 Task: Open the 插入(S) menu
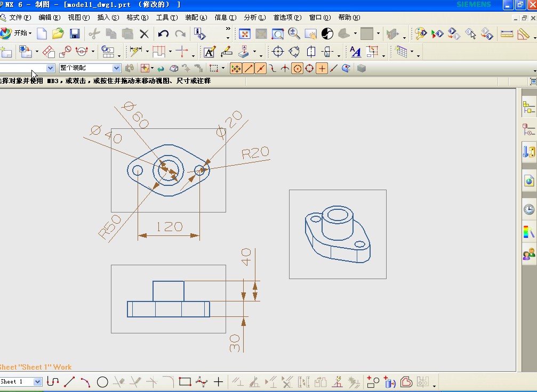(x=108, y=18)
